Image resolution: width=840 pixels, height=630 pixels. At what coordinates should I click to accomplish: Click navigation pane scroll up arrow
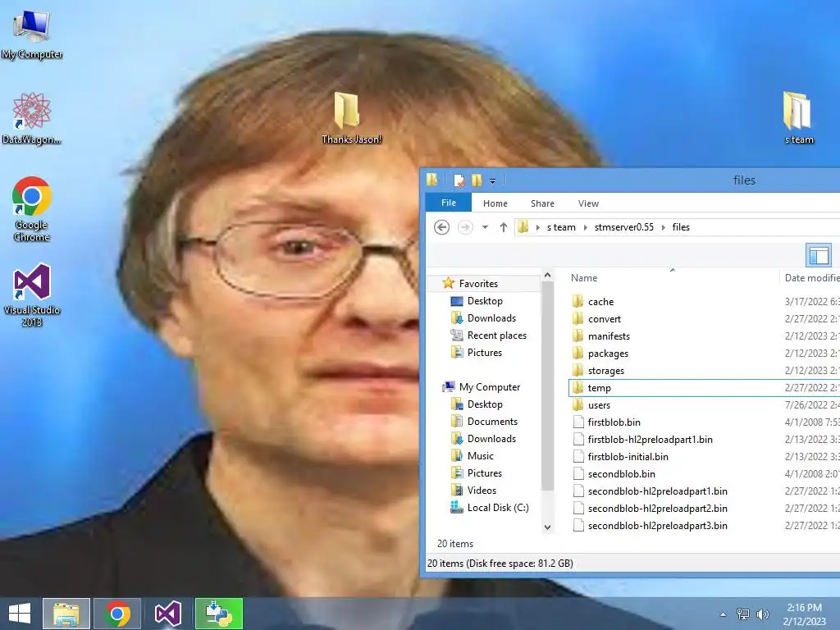point(547,276)
